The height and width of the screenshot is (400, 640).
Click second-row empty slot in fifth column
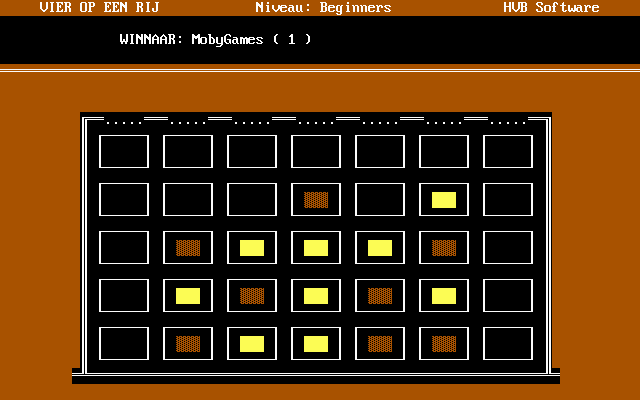pos(380,200)
